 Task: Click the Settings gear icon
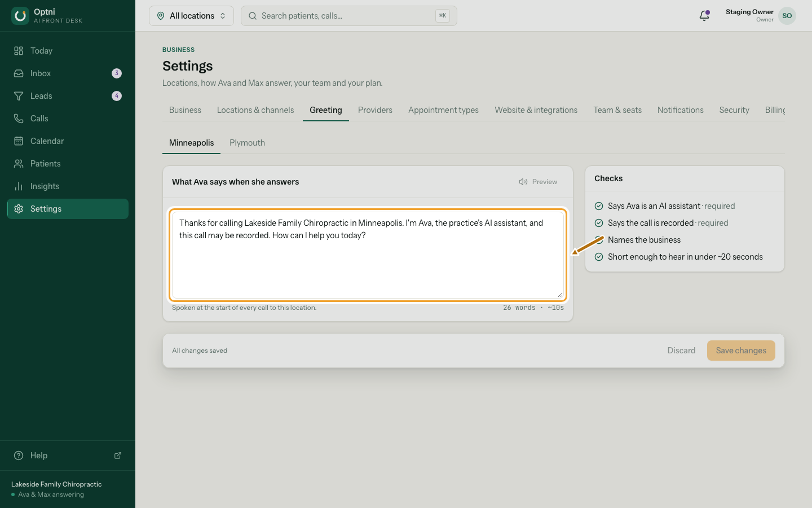[19, 209]
